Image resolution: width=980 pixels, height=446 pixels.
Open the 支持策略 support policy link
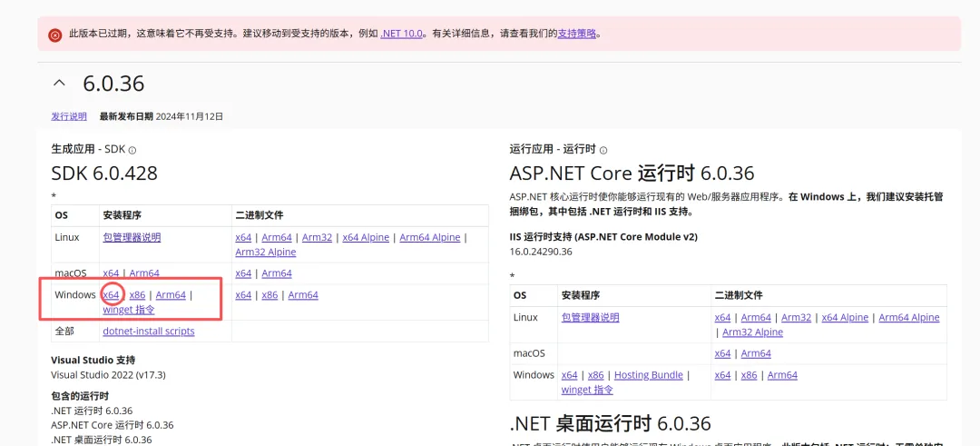coord(577,34)
